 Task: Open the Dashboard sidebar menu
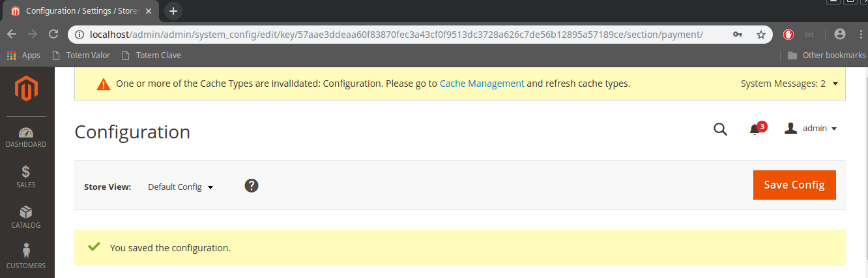(27, 137)
